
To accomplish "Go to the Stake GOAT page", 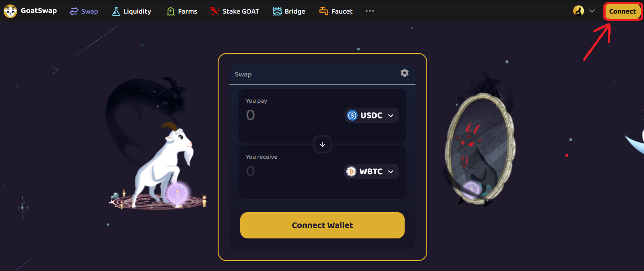I will (x=235, y=11).
